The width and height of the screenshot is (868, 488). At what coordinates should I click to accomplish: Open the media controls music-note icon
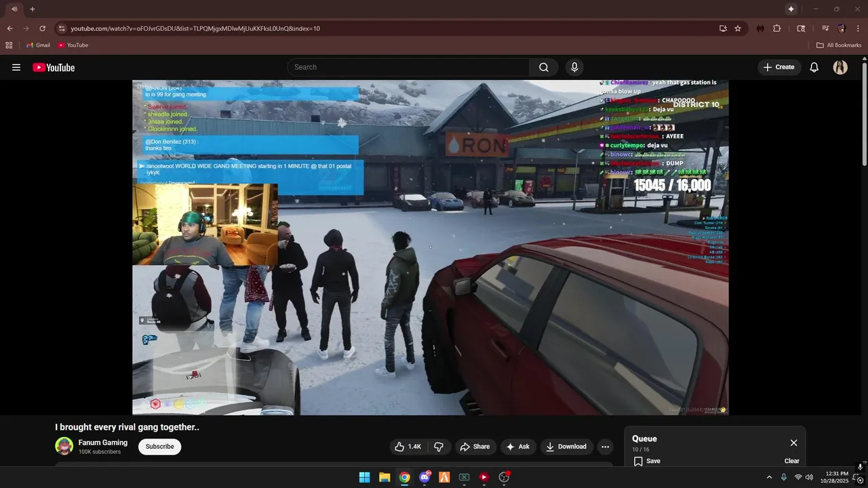(x=825, y=28)
